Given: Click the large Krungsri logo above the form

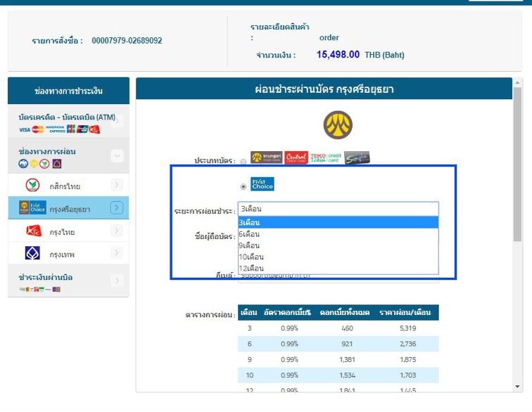Looking at the screenshot, I should coord(338,124).
